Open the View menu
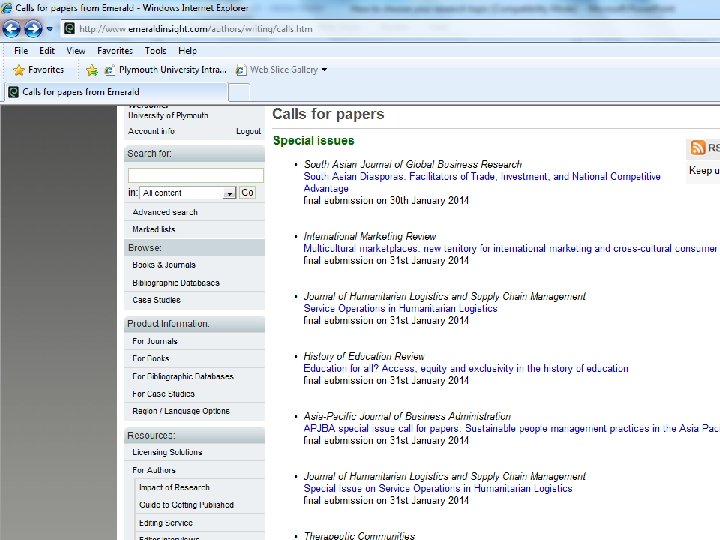 click(x=76, y=51)
